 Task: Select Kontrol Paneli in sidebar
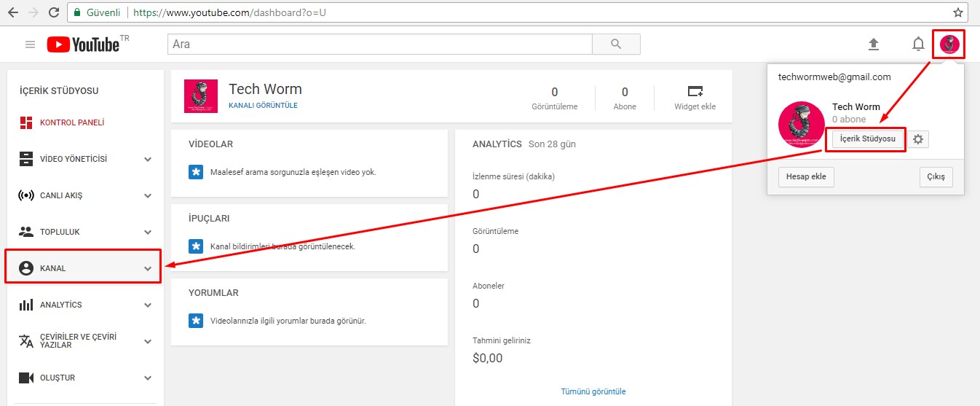71,122
